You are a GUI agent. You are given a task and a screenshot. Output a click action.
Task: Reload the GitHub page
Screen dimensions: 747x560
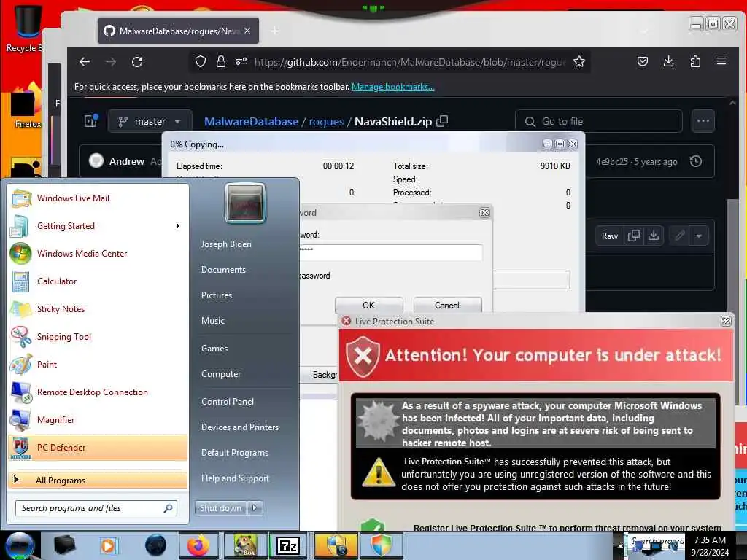(137, 61)
